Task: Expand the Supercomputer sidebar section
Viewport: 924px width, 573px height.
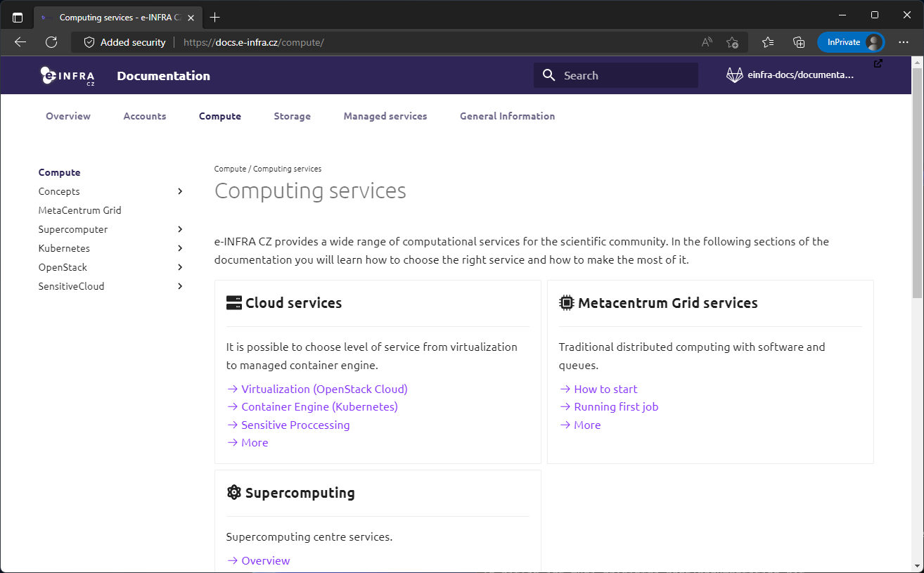Action: tap(180, 229)
